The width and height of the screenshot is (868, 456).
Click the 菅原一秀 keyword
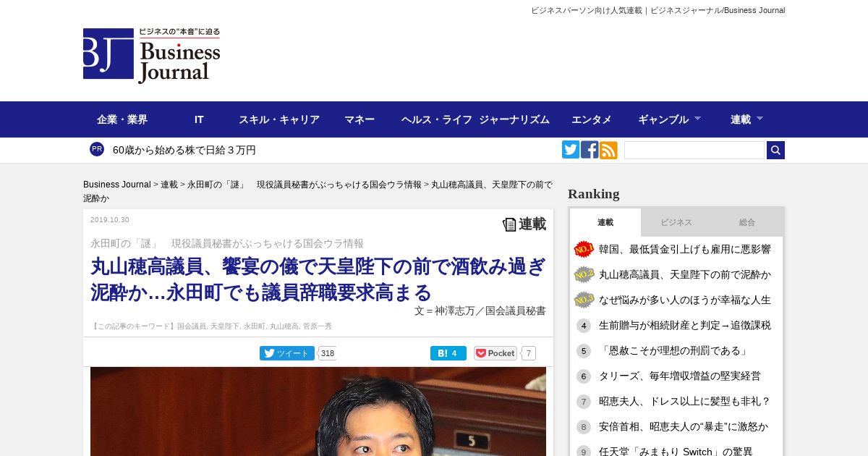pos(318,326)
